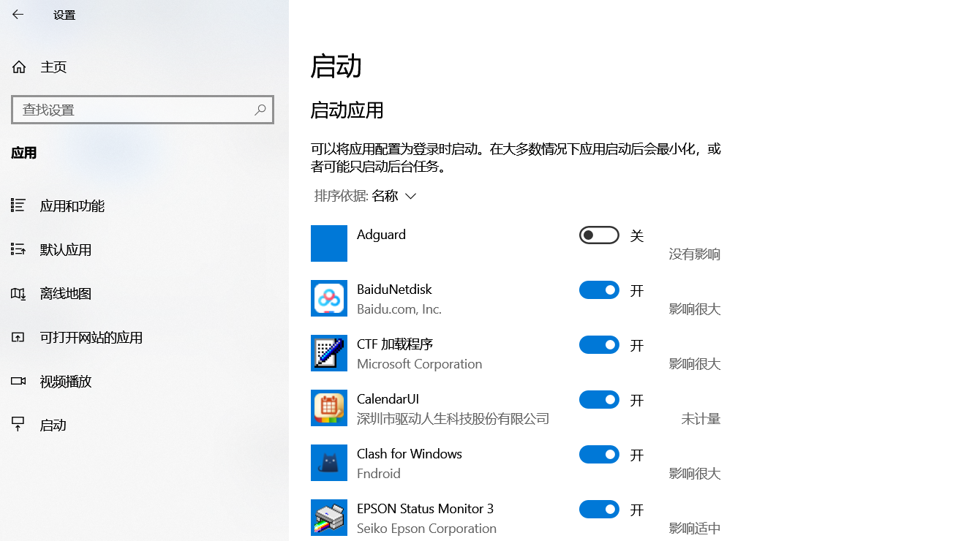Click the 应用 sidebar category heading
The width and height of the screenshot is (980, 541).
click(x=24, y=154)
